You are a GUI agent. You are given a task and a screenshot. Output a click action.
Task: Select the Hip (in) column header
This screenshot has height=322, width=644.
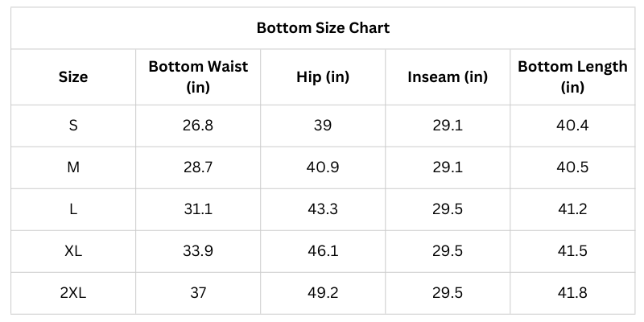coord(323,77)
